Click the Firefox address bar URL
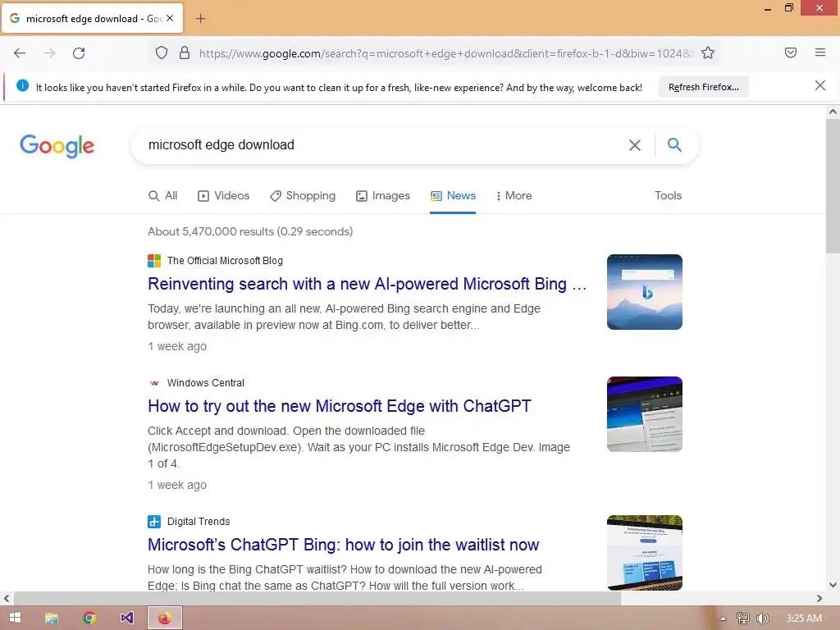This screenshot has width=840, height=630. (x=445, y=53)
